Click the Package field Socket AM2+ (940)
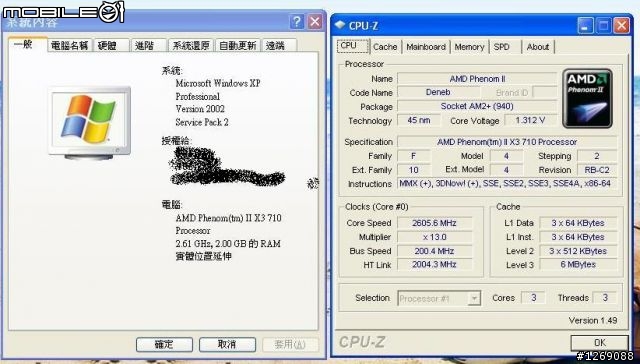This screenshot has height=364, width=640. coord(477,107)
